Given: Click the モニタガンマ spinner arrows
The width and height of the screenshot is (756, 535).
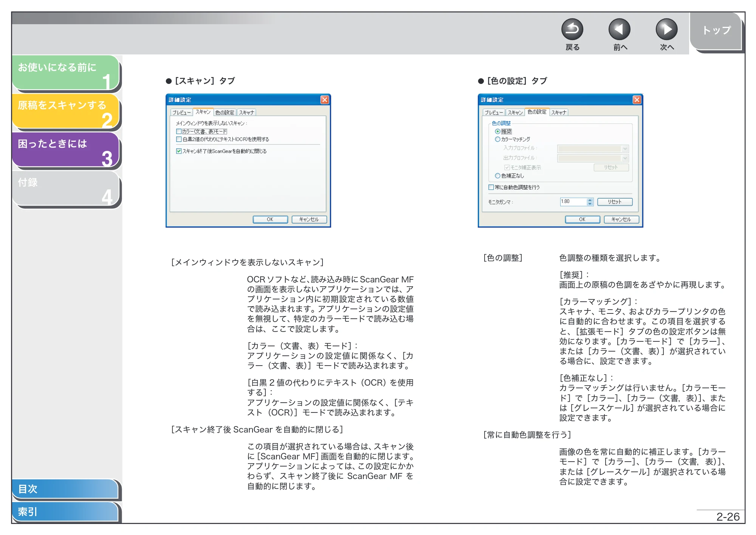Looking at the screenshot, I should tap(590, 202).
